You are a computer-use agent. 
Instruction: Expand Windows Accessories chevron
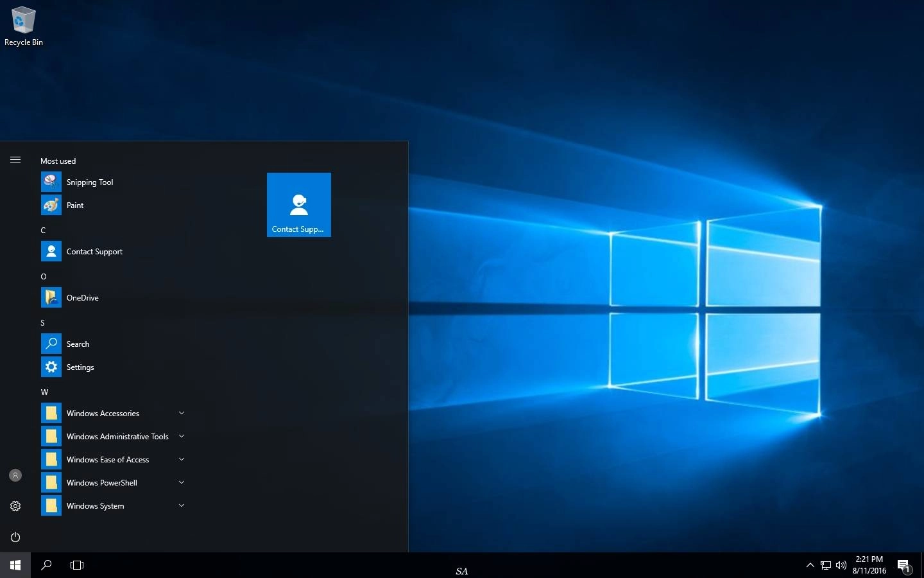click(182, 413)
